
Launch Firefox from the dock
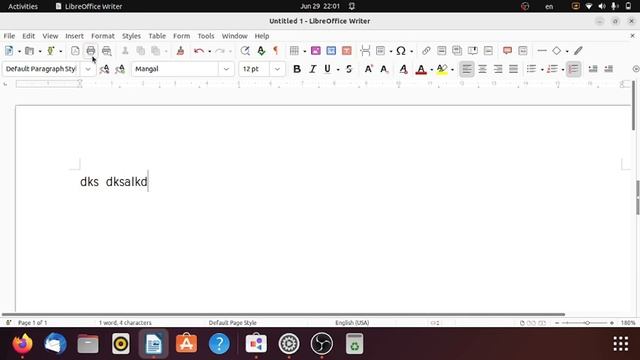[x=22, y=344]
